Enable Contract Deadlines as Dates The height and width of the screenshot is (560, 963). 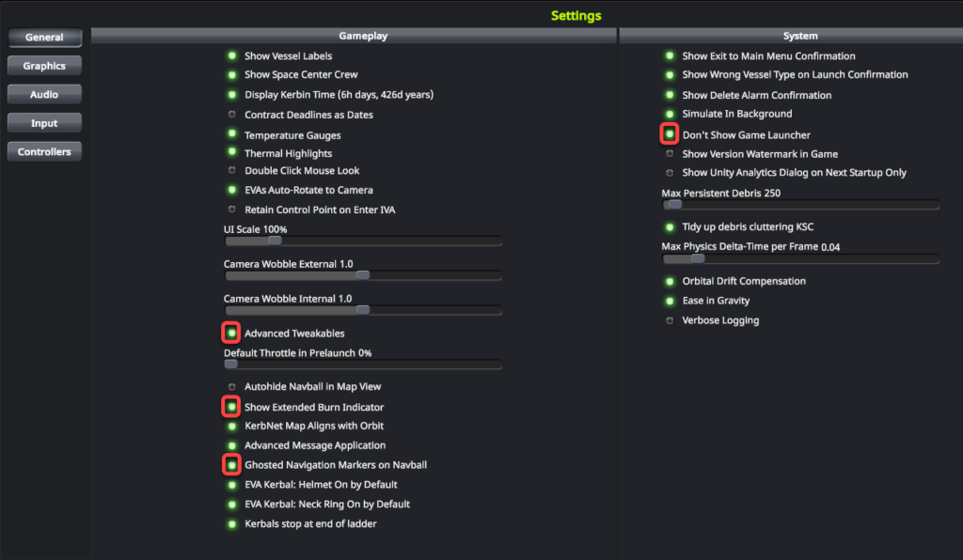tap(231, 114)
